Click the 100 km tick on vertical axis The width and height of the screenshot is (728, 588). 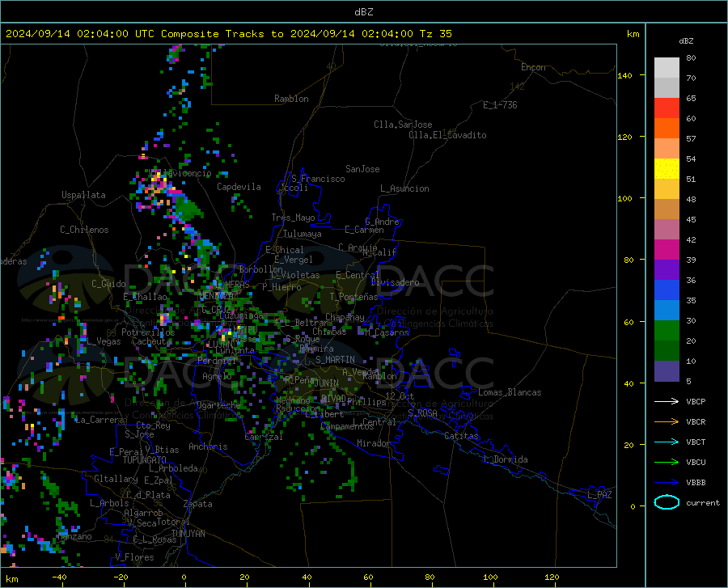coord(625,198)
